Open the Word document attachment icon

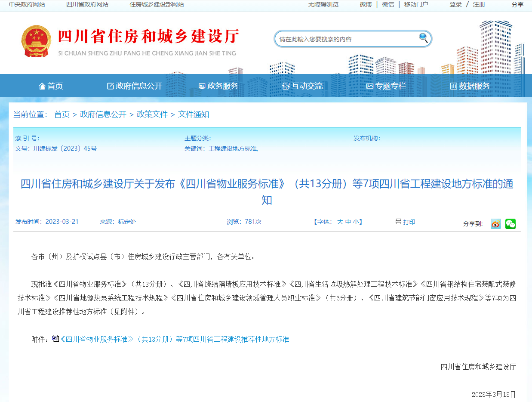[x=54, y=339]
